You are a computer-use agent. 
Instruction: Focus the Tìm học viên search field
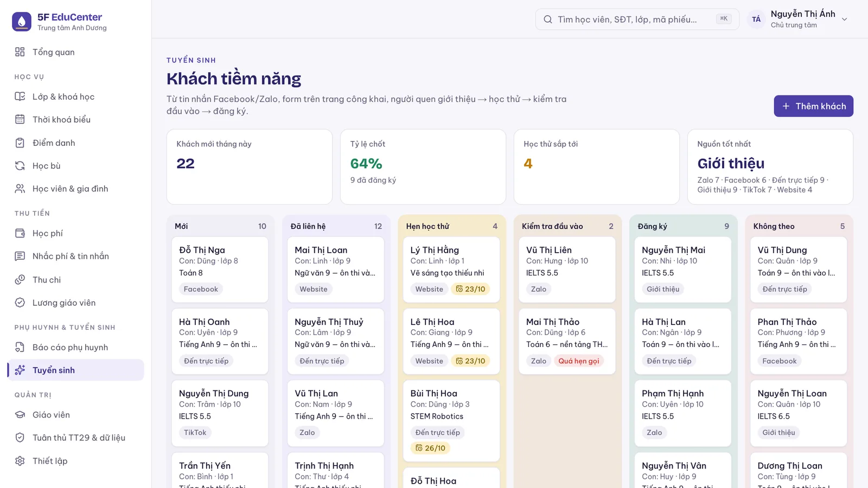pyautogui.click(x=637, y=20)
